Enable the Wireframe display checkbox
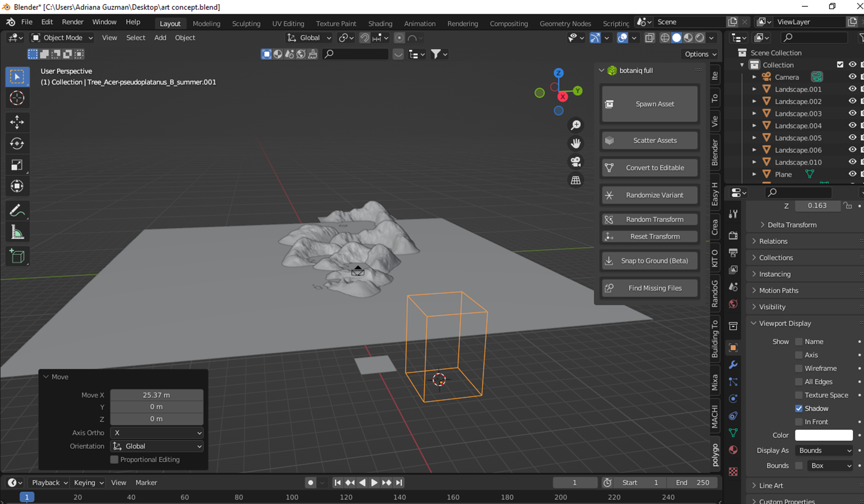 pos(799,368)
